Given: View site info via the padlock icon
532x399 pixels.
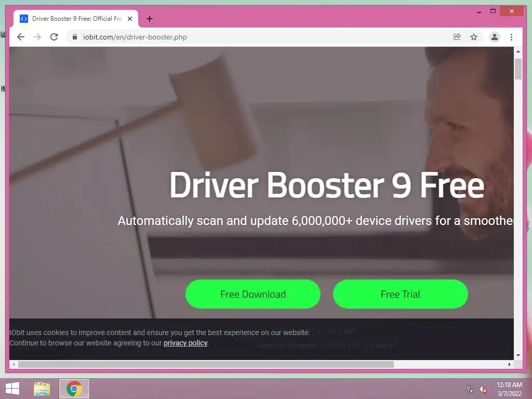Looking at the screenshot, I should 75,37.
